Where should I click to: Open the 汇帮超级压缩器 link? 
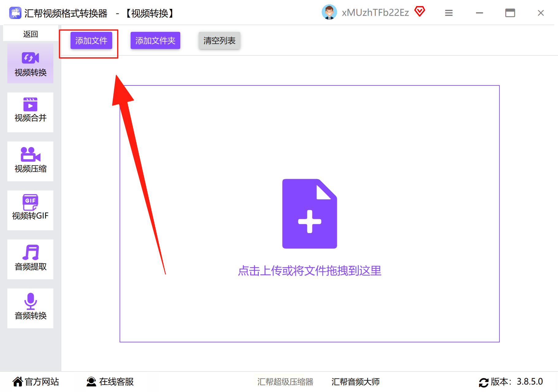pos(285,382)
